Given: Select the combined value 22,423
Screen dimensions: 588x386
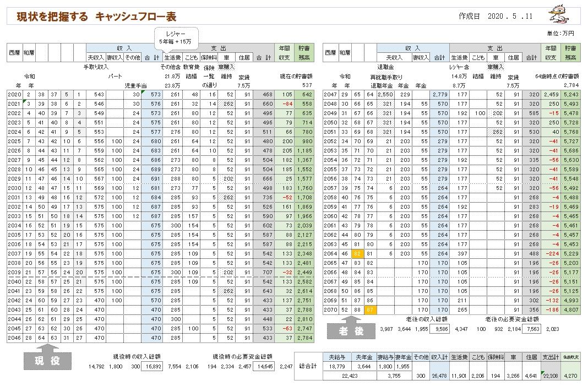Looking at the screenshot, I should pos(350,376).
